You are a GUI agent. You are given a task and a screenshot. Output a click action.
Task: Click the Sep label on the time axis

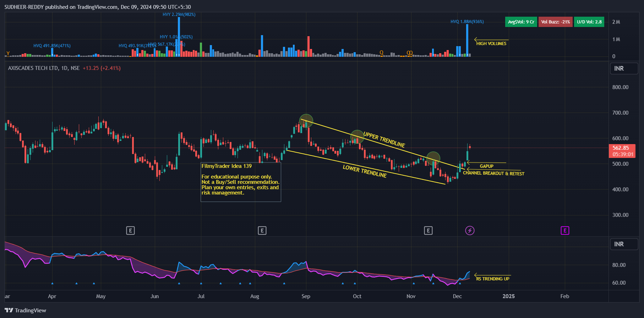pyautogui.click(x=306, y=296)
